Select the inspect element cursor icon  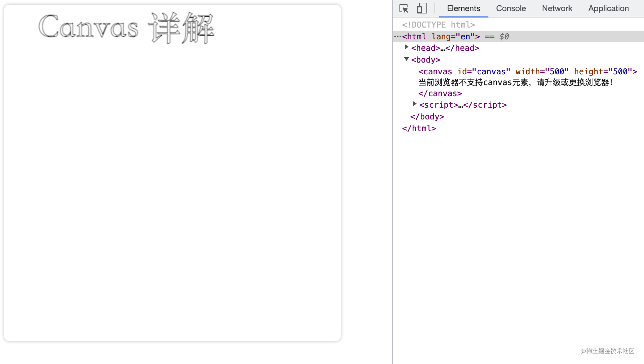(404, 8)
